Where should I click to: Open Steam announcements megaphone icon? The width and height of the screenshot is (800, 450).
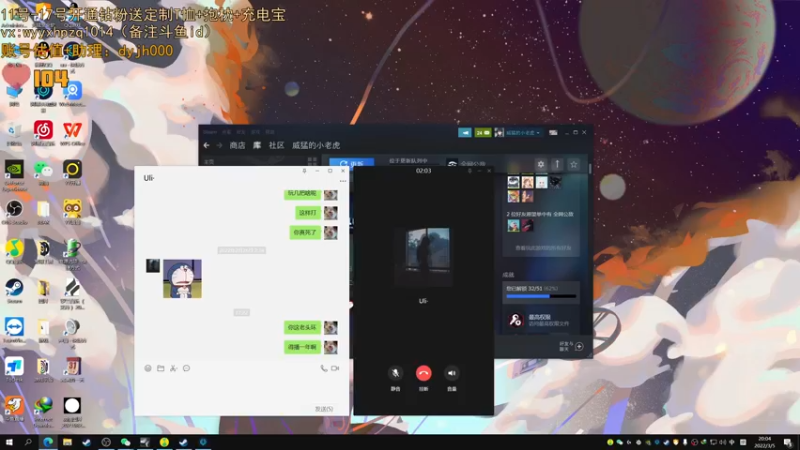[465, 133]
